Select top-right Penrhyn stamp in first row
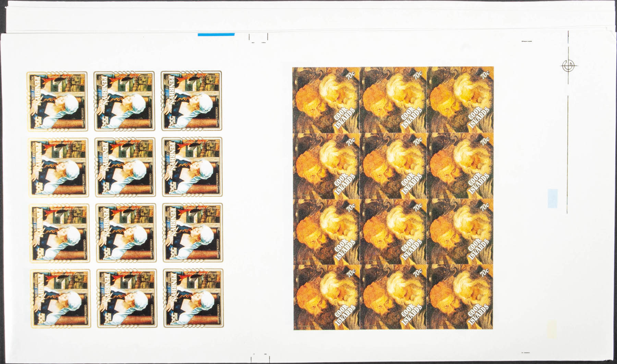Screen dimensions: 617x364 191,101
